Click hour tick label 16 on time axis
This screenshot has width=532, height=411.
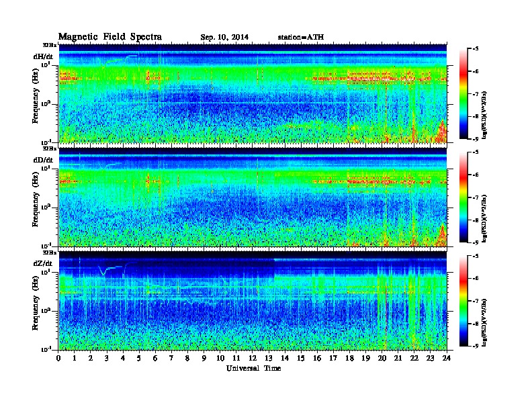coord(317,359)
